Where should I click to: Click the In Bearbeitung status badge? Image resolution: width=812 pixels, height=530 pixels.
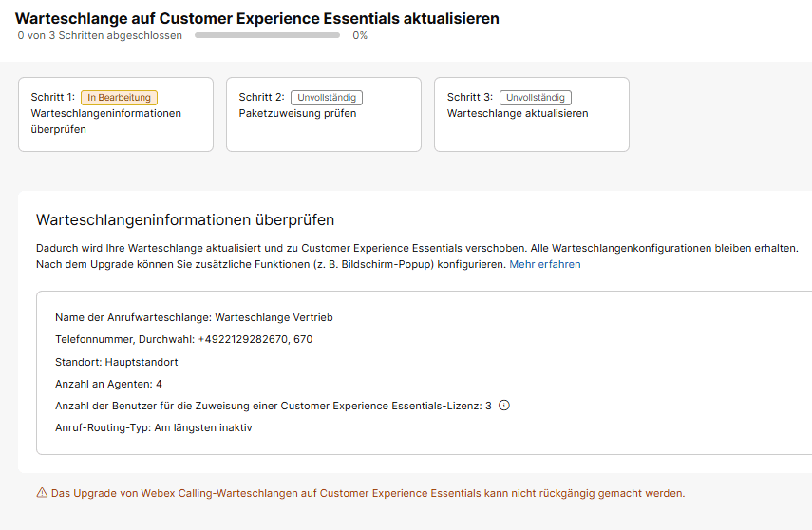pos(119,97)
